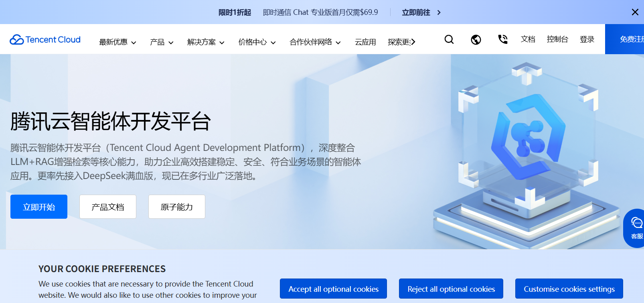Expand the 合作伙伴网络 dropdown menu
This screenshot has width=644, height=303.
(315, 42)
